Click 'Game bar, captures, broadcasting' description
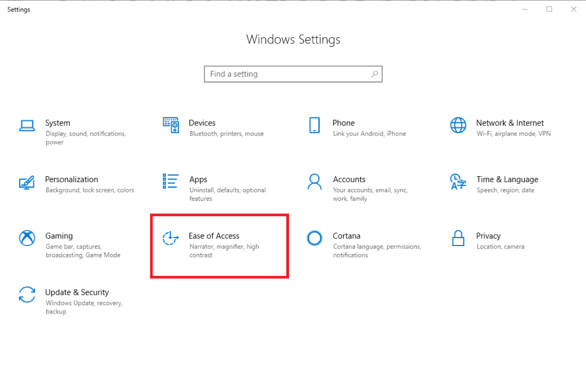Image resolution: width=586 pixels, height=392 pixels. (x=83, y=251)
